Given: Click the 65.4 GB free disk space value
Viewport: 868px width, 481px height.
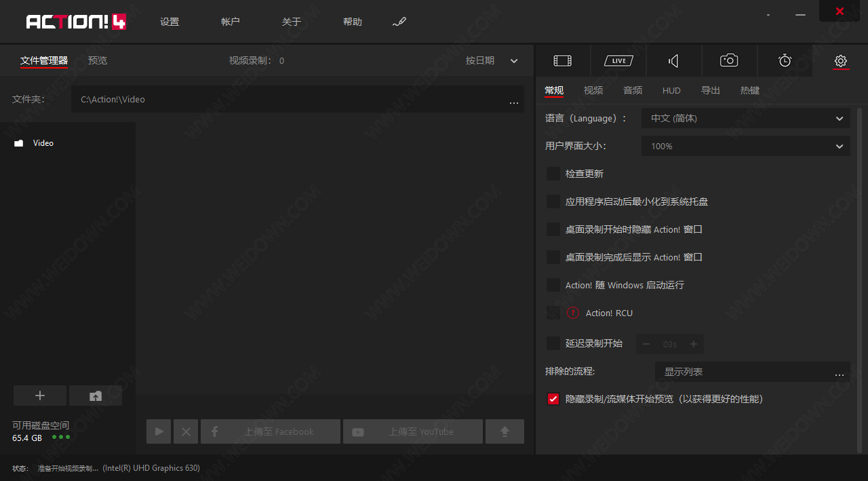Looking at the screenshot, I should click(x=27, y=438).
